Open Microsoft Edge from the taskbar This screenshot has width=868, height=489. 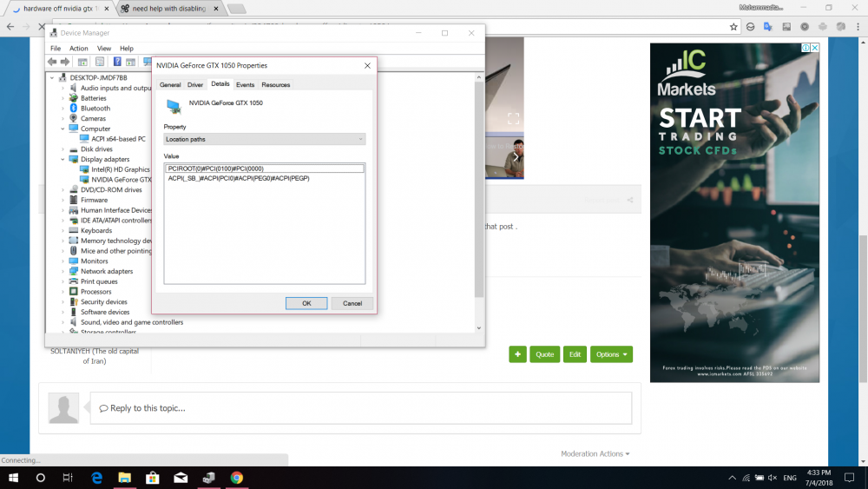click(x=97, y=478)
